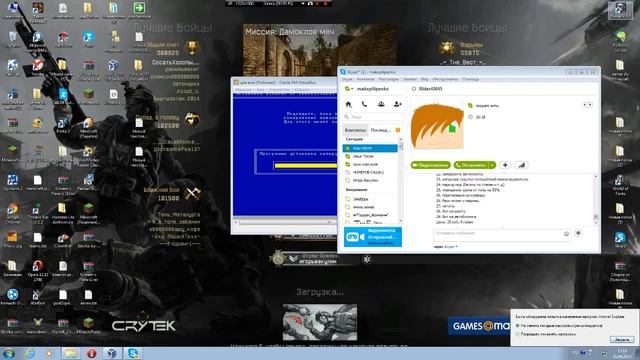Click the plus button beside the call button
Screen dimensions: 640x360
click(505, 165)
